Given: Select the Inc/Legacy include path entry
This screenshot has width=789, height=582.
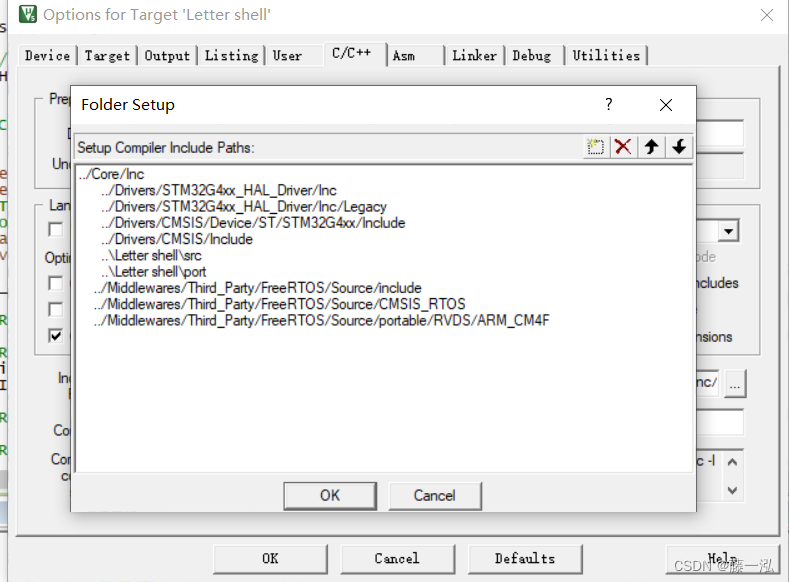Looking at the screenshot, I should 244,206.
